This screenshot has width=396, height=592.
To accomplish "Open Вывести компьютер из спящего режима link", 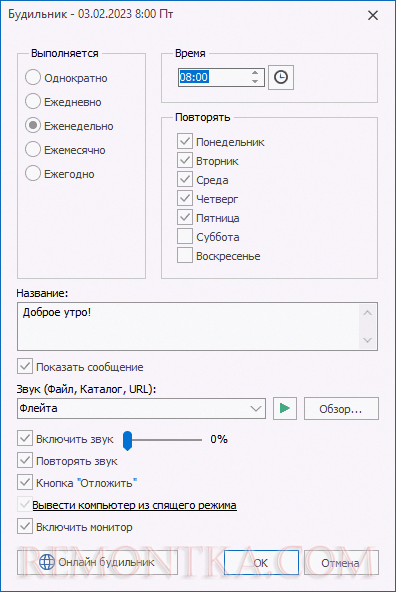I will pos(134,505).
